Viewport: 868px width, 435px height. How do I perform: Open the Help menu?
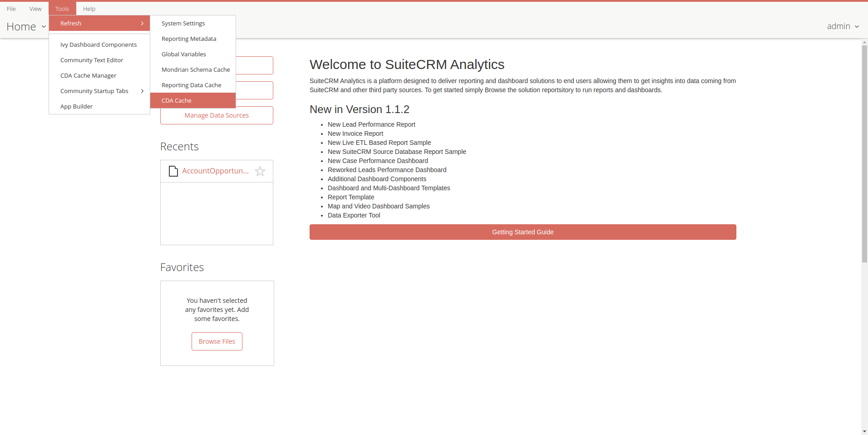point(89,9)
